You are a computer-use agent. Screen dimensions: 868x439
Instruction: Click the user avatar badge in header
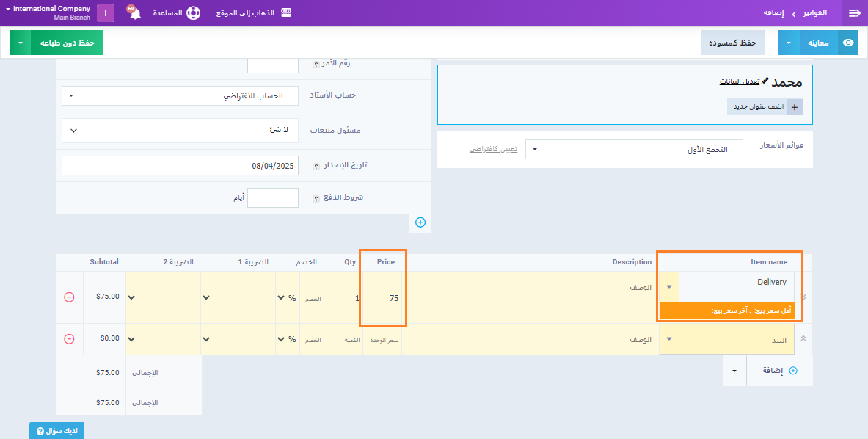(106, 13)
